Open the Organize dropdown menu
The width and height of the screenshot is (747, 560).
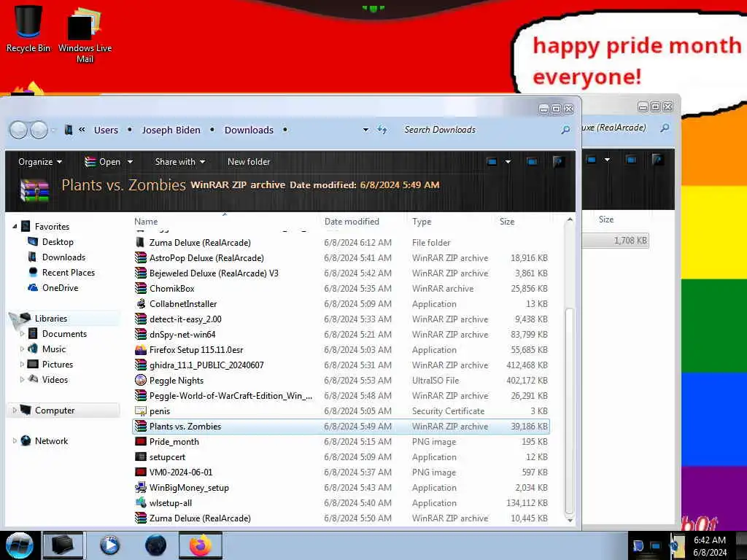40,162
